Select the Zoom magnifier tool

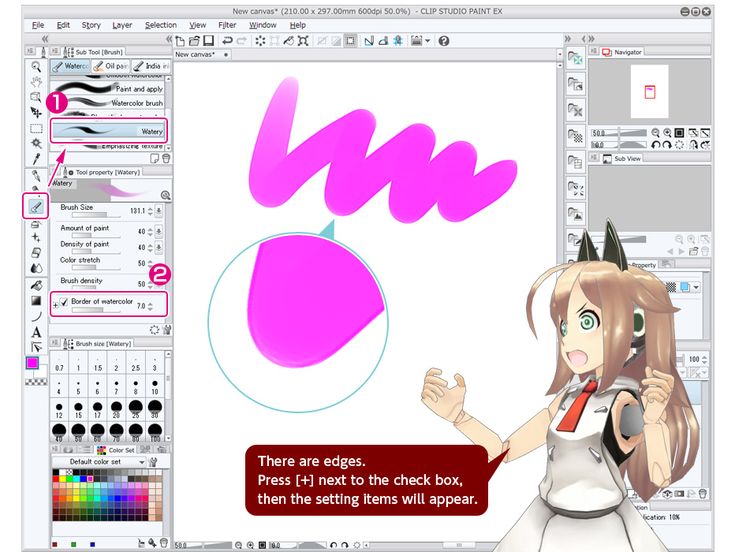point(36,67)
